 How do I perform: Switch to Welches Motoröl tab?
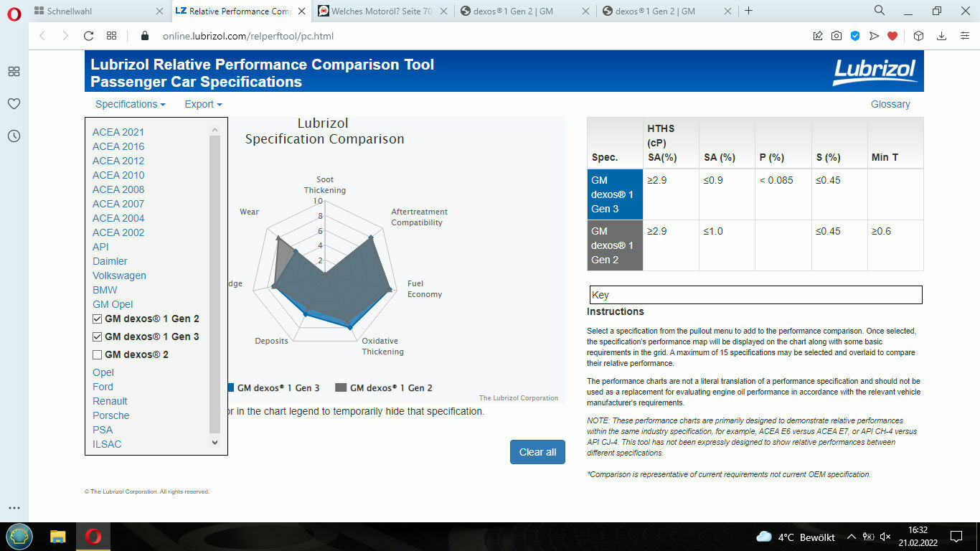381,11
